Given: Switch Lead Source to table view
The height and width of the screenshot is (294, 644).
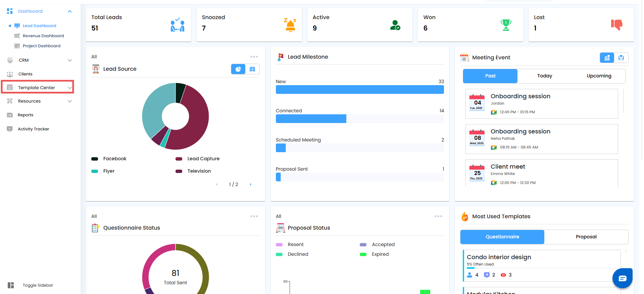Looking at the screenshot, I should click(x=252, y=69).
